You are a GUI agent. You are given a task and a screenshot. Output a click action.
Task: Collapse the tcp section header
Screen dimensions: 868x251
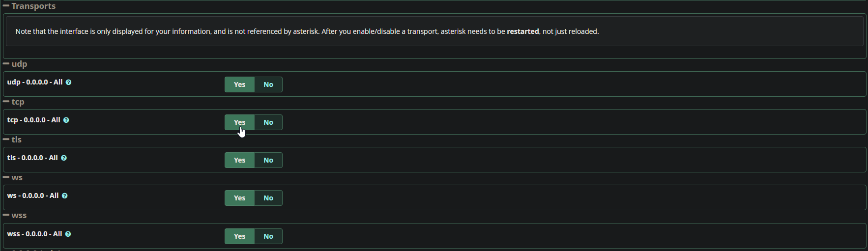click(14, 102)
